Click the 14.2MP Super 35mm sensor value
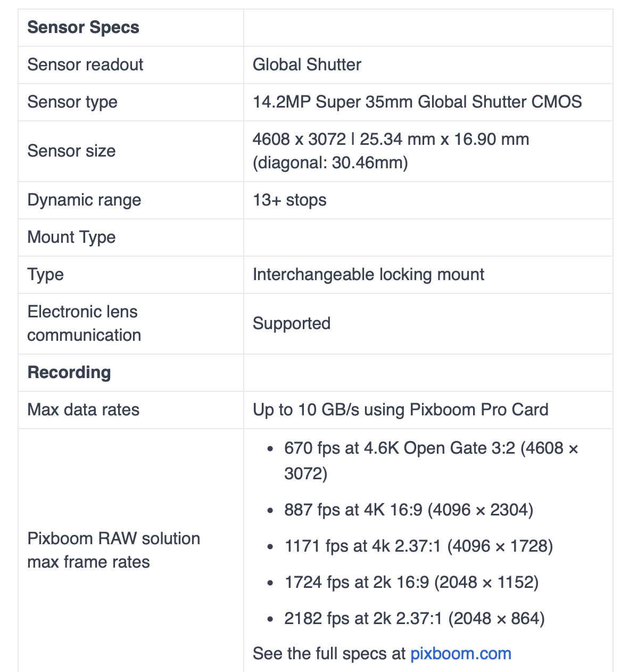 [x=417, y=102]
